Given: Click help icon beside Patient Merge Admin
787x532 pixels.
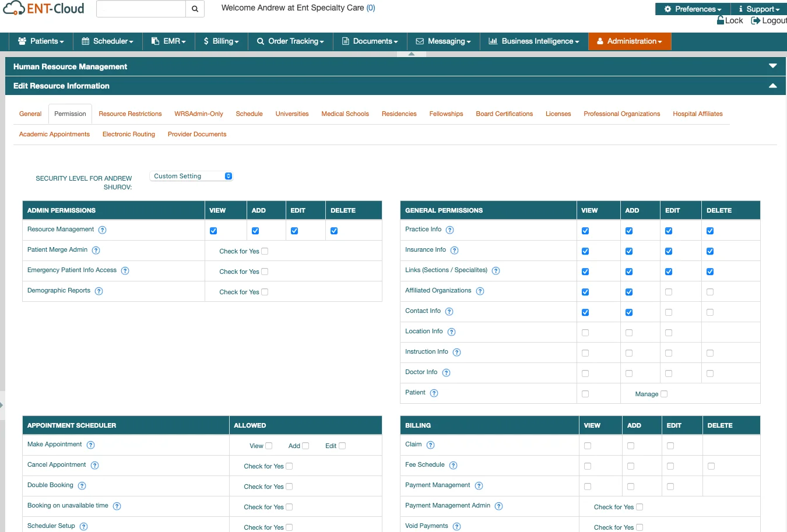Looking at the screenshot, I should pyautogui.click(x=96, y=251).
